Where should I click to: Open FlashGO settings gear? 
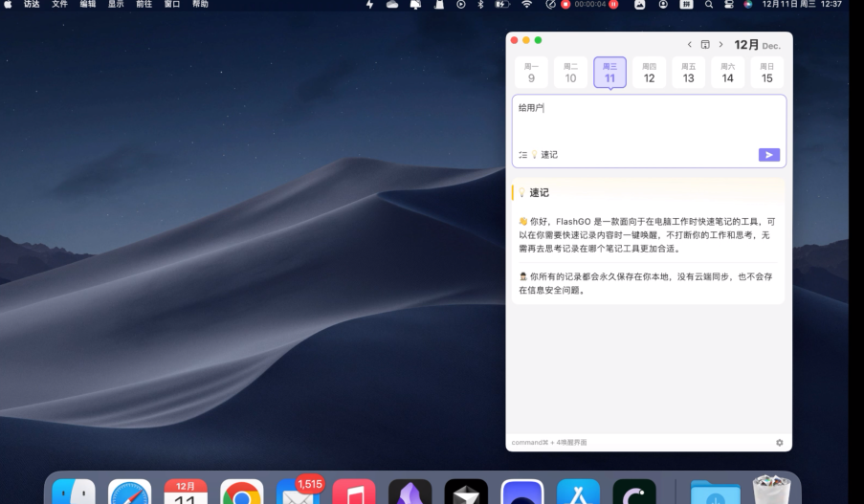779,443
